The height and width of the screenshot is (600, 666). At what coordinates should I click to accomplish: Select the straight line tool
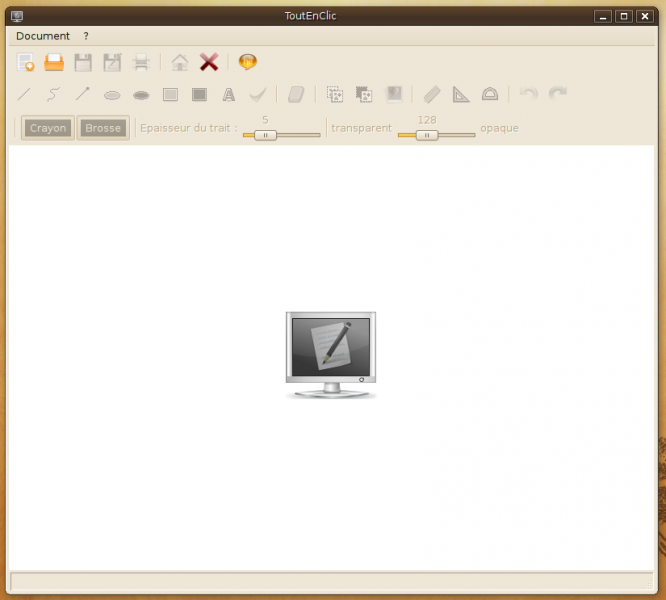click(x=25, y=94)
